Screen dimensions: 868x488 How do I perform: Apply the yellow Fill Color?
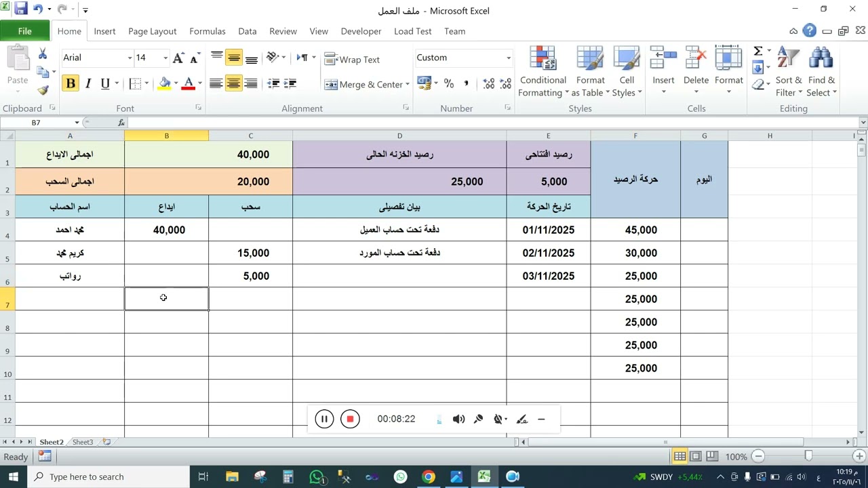click(x=164, y=83)
